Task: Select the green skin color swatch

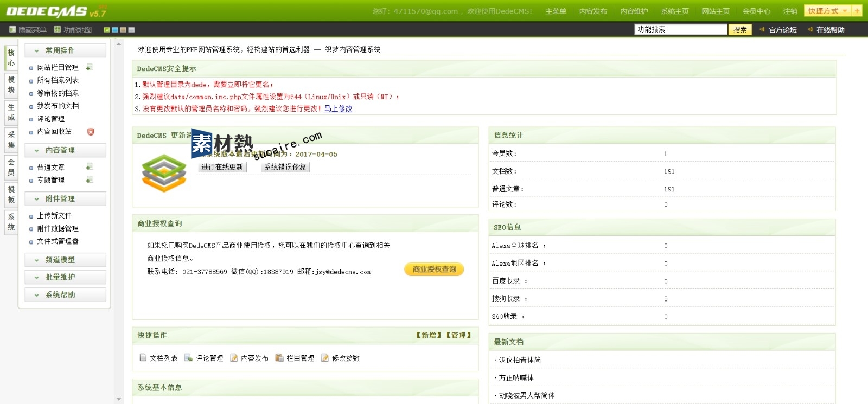Action: click(x=107, y=30)
